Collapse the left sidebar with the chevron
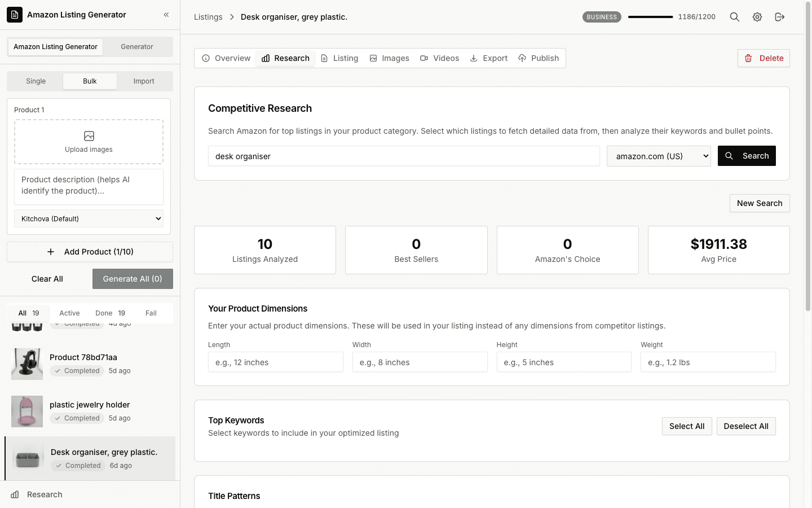 tap(166, 15)
